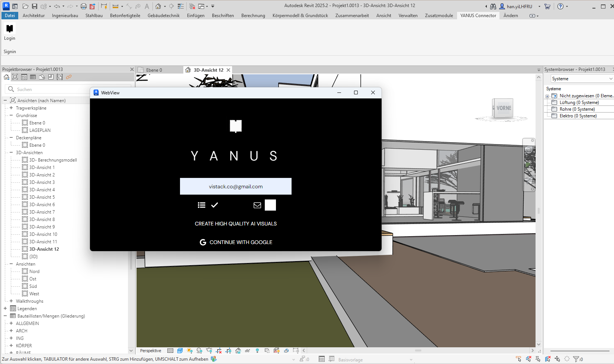Screen dimensions: 614x364
Task: Expand the Legenden tree node
Action: pyautogui.click(x=5, y=309)
